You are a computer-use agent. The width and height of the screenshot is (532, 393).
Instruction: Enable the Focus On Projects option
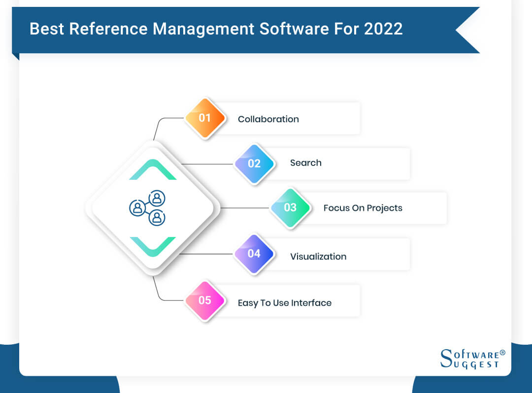tap(363, 208)
